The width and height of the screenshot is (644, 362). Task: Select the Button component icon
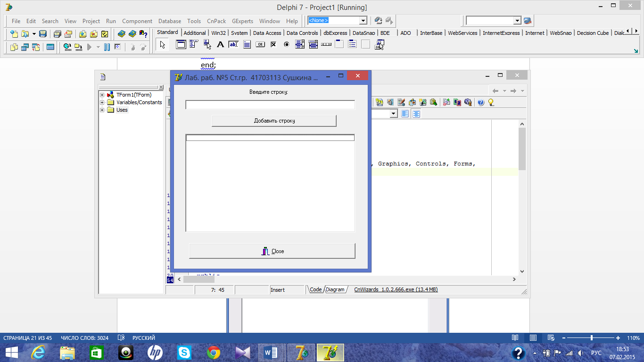(x=260, y=45)
